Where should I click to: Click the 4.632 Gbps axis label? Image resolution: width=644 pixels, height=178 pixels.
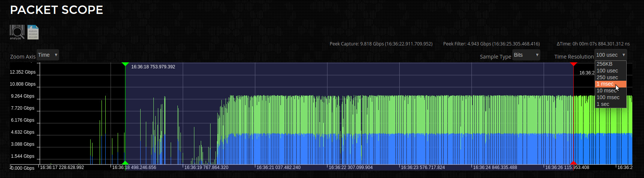pos(23,132)
